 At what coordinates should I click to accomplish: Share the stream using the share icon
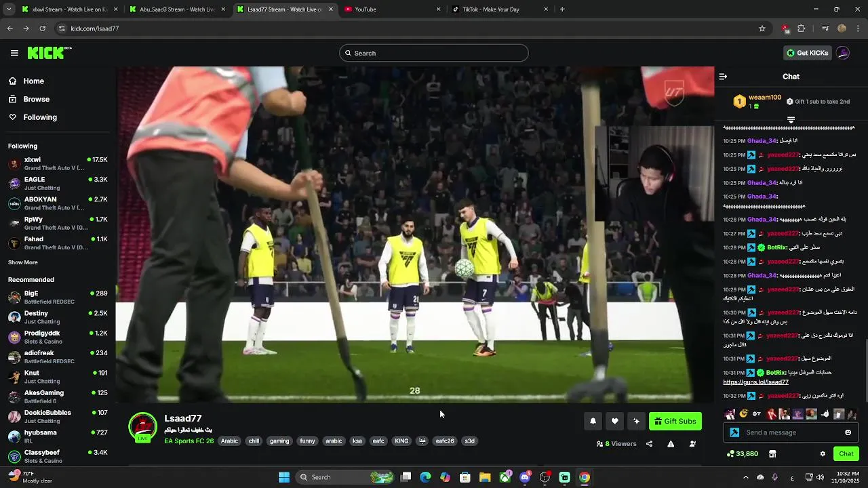(x=649, y=444)
